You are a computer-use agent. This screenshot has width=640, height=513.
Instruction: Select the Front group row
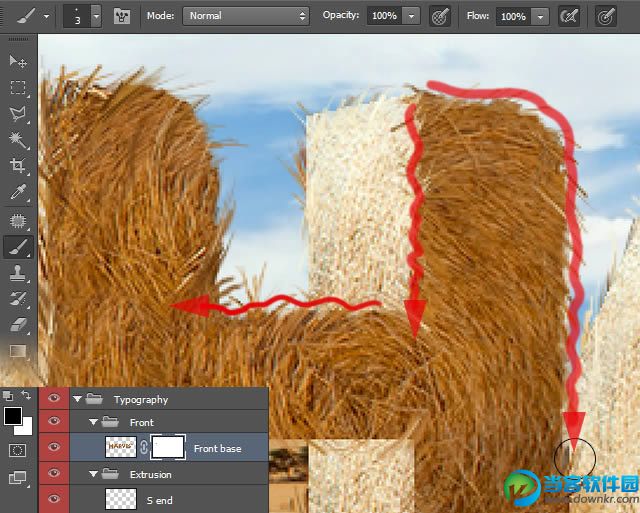[x=169, y=422]
